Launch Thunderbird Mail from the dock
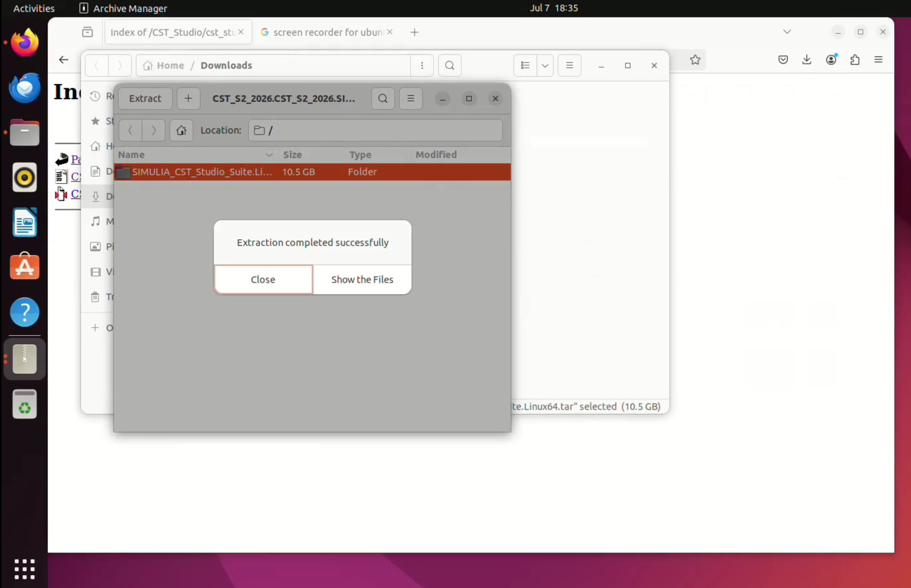This screenshot has height=588, width=911. (x=24, y=88)
